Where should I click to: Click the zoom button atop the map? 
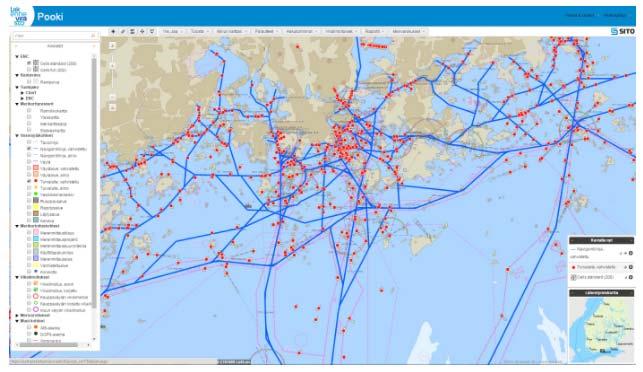[x=112, y=46]
